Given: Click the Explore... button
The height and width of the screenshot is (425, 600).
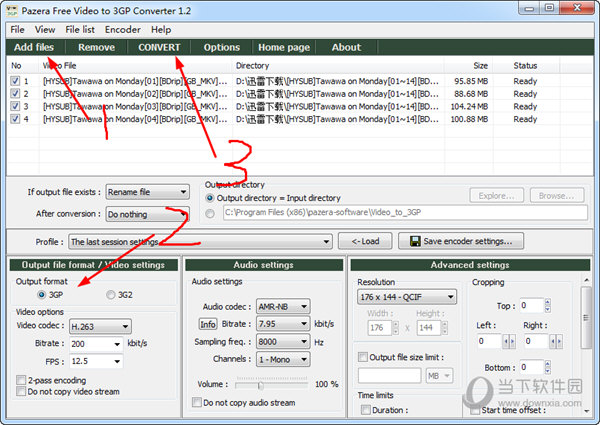Looking at the screenshot, I should point(497,195).
